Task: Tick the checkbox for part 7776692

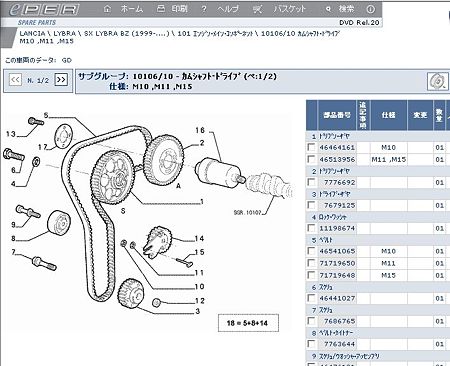Action: (311, 182)
